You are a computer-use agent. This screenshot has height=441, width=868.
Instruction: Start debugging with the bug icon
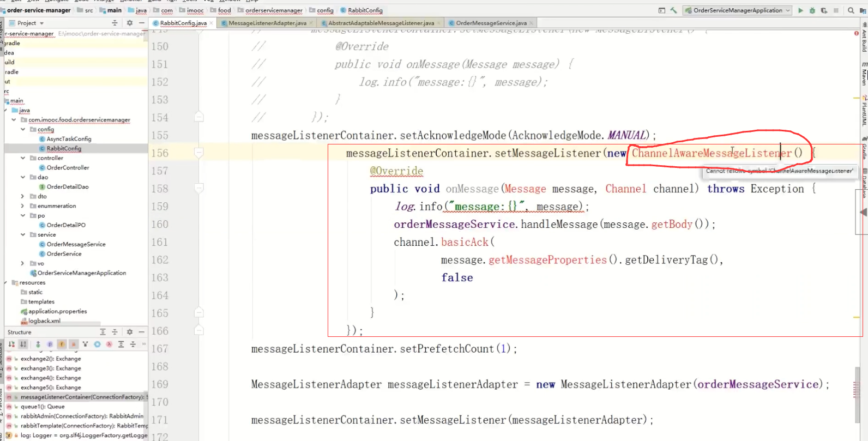tap(812, 10)
